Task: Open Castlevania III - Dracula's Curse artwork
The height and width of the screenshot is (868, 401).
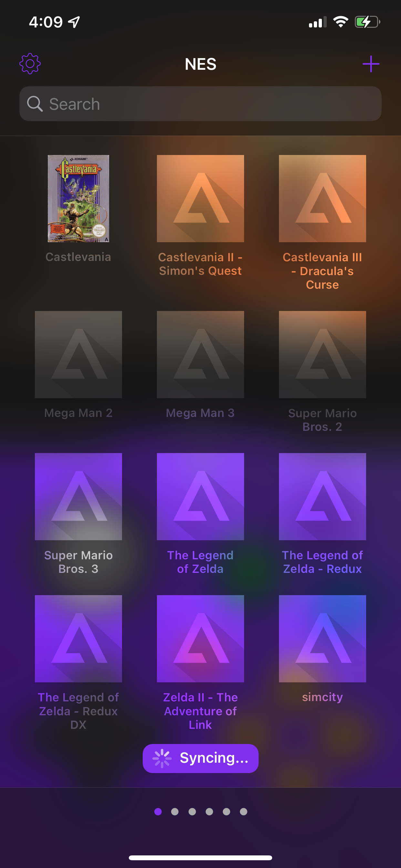Action: coord(322,199)
